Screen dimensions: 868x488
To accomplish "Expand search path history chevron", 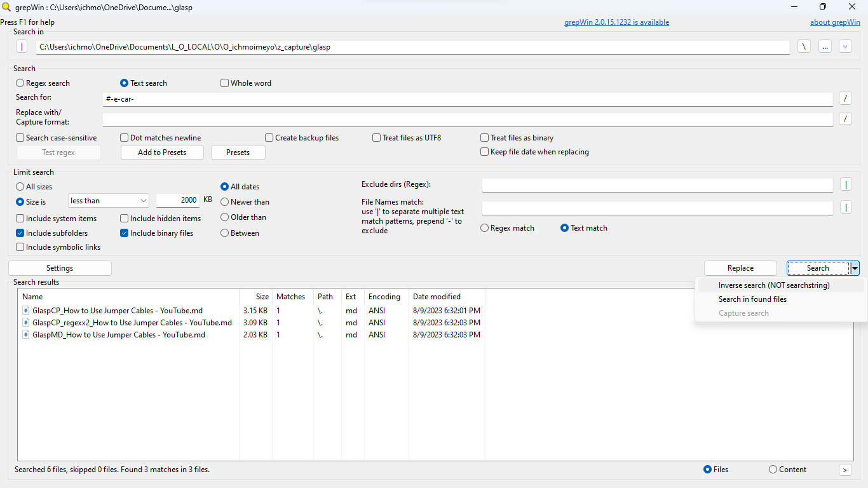I will pyautogui.click(x=845, y=46).
